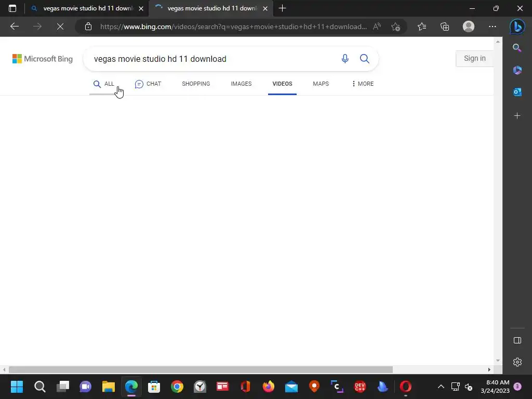Screen dimensions: 532x399
Task: Expand the MORE menu
Action: tap(362, 84)
